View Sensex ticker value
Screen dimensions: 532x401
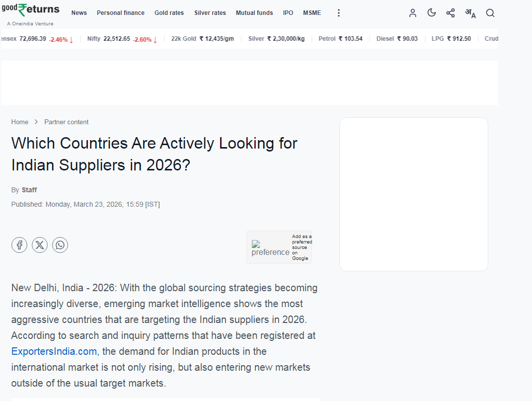click(33, 39)
